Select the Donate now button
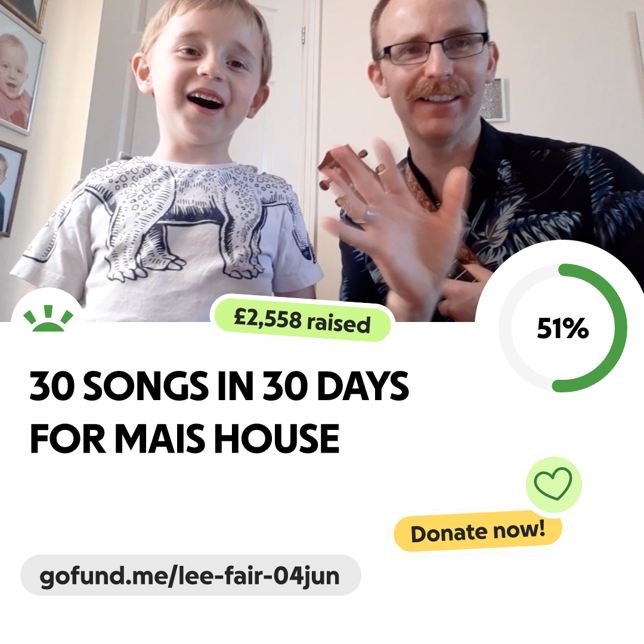 pyautogui.click(x=478, y=532)
